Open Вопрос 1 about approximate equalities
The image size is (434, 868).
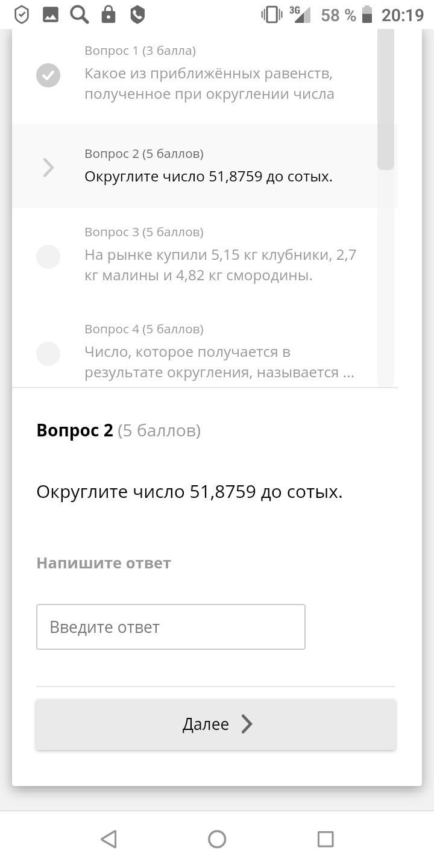(209, 84)
